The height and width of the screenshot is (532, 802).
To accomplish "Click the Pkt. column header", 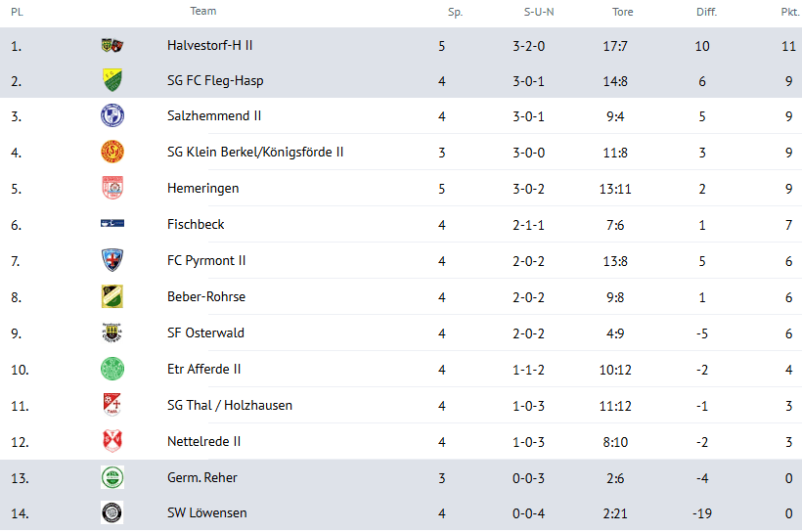I will (790, 12).
